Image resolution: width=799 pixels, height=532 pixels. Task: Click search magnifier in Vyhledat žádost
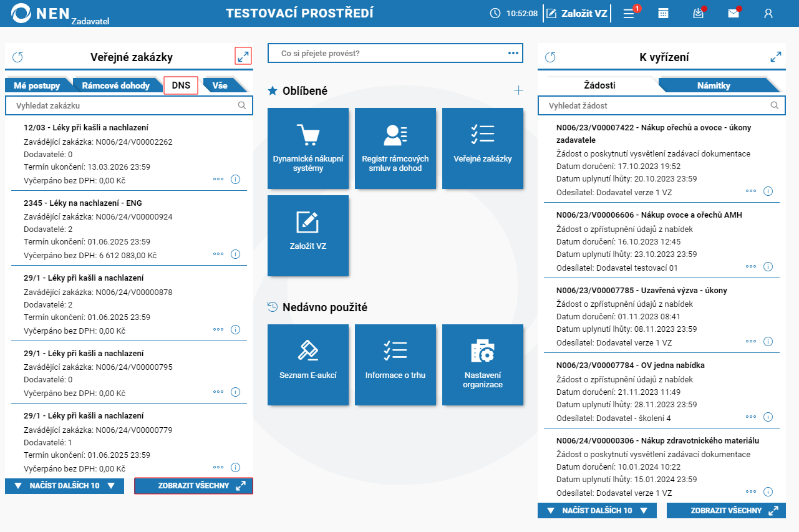[775, 105]
